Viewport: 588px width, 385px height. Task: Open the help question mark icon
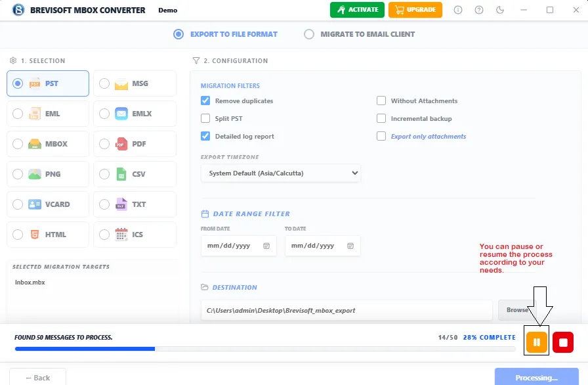point(479,10)
